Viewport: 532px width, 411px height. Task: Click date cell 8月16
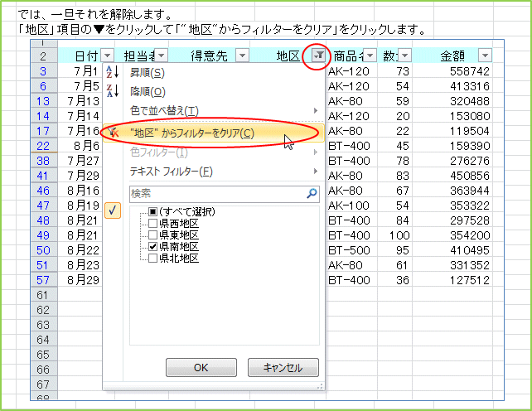tap(80, 191)
